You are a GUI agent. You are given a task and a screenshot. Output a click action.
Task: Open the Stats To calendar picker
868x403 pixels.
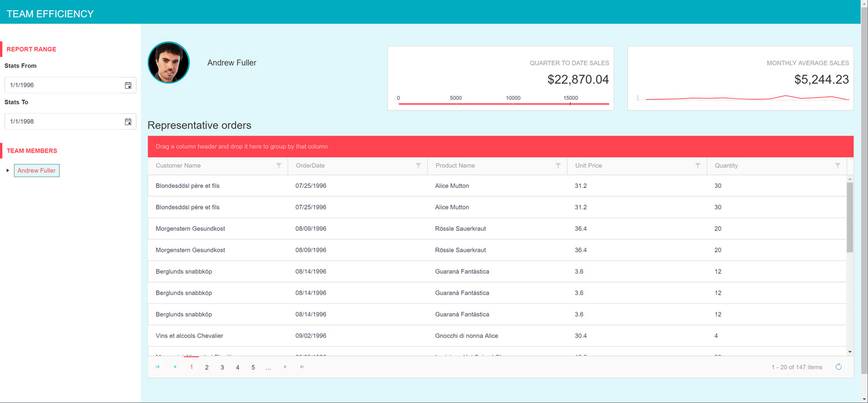(x=128, y=122)
